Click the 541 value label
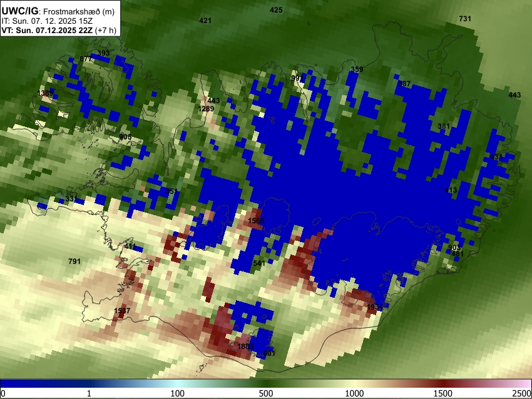This screenshot has width=532, height=399. click(259, 263)
